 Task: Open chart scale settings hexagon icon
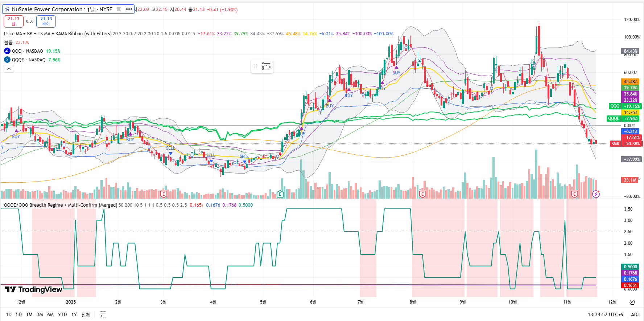(x=632, y=302)
